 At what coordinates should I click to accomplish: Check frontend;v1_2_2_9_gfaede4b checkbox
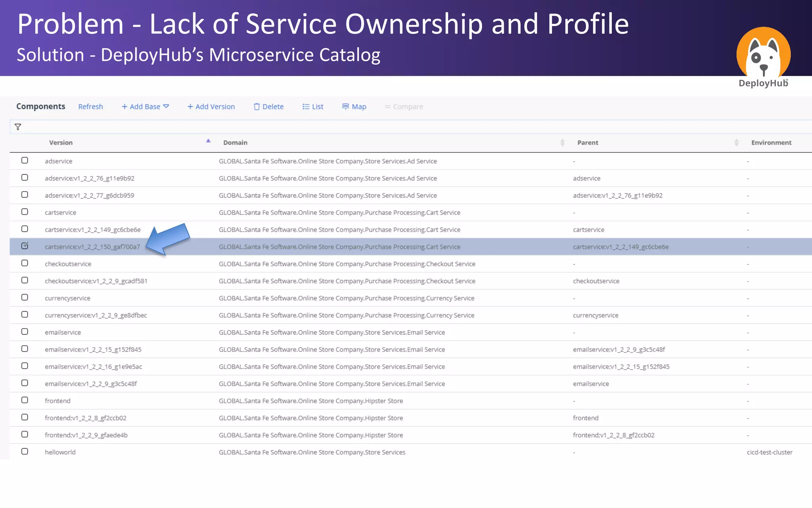tap(25, 434)
